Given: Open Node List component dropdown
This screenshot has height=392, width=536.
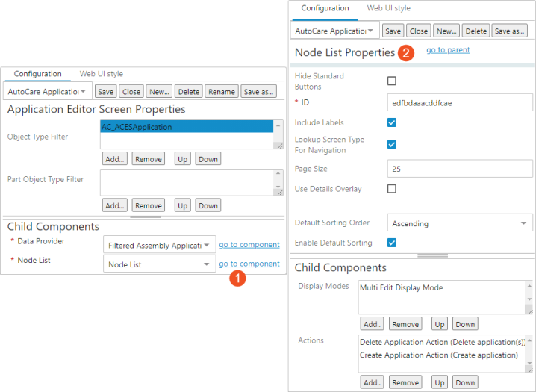Looking at the screenshot, I should click(159, 264).
